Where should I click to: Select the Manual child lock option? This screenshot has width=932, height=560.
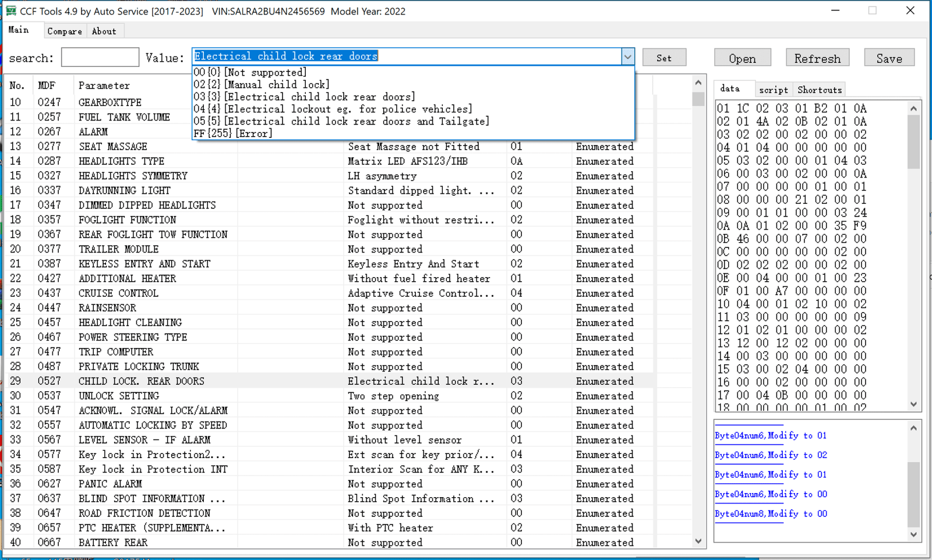coord(260,84)
